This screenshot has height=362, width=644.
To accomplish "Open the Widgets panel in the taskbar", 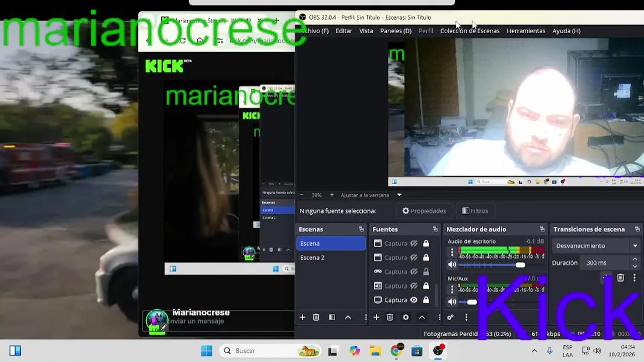I will click(15, 351).
